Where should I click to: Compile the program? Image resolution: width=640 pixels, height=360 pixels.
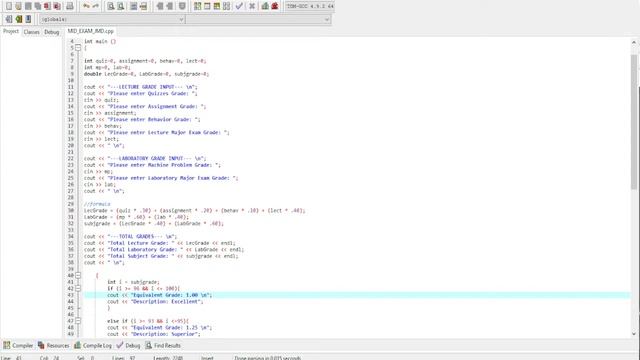[x=198, y=6]
